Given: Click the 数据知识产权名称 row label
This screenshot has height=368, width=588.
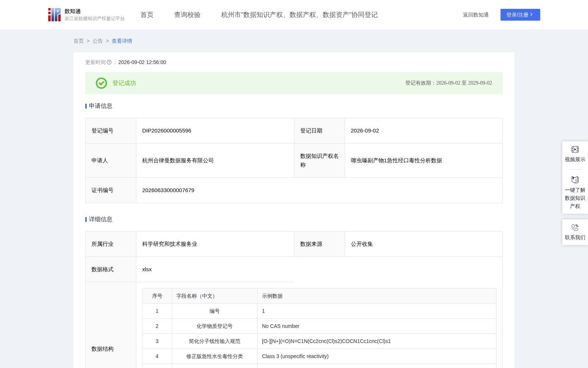Looking at the screenshot, I should click(319, 160).
